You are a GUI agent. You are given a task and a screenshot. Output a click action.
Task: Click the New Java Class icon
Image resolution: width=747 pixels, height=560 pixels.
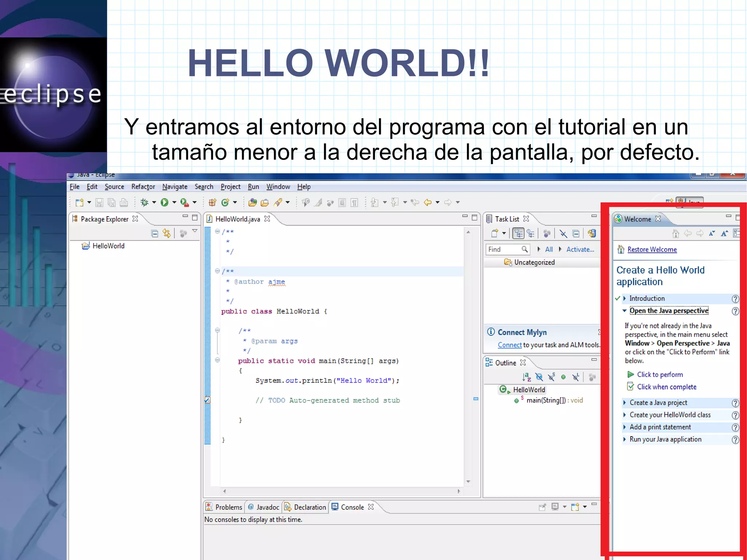coord(225,202)
